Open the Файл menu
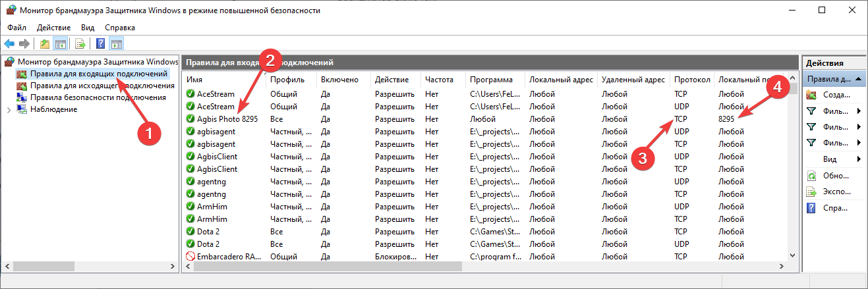The width and height of the screenshot is (868, 289). 17,28
